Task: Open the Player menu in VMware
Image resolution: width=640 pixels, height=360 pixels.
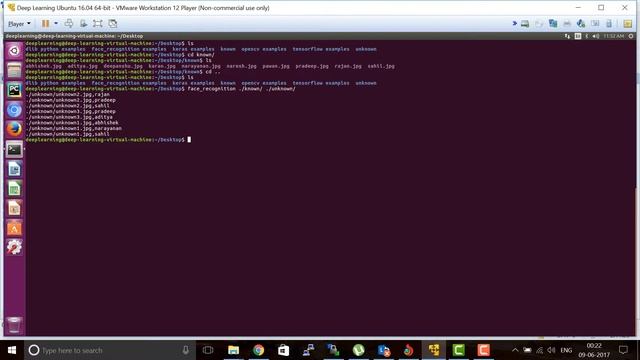Action: coord(19,24)
